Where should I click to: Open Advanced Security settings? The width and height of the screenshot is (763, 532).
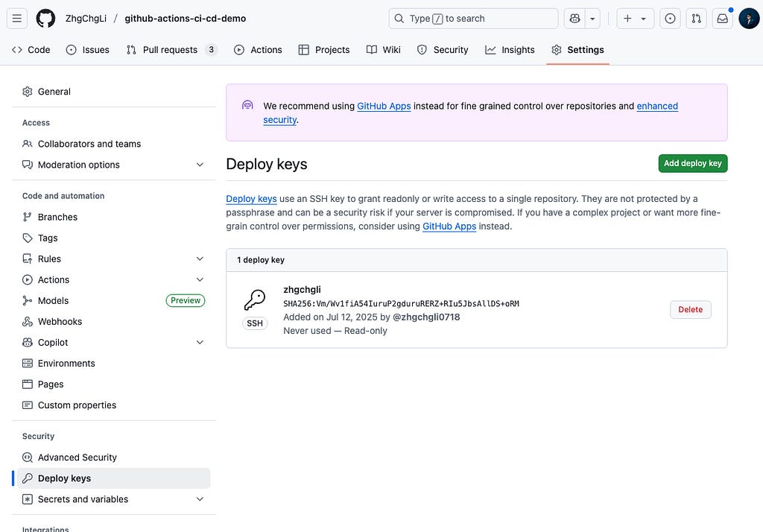pos(113,457)
